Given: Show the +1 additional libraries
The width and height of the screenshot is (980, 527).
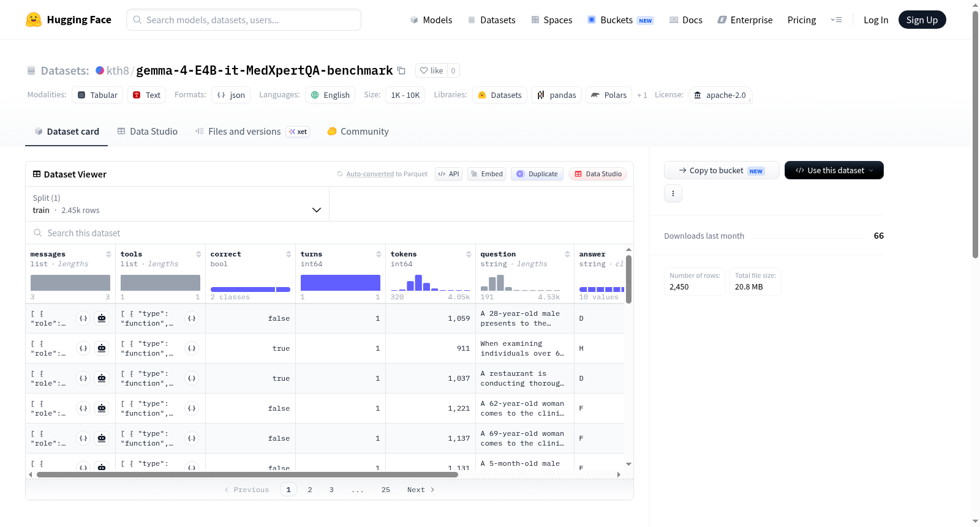Looking at the screenshot, I should pyautogui.click(x=642, y=95).
